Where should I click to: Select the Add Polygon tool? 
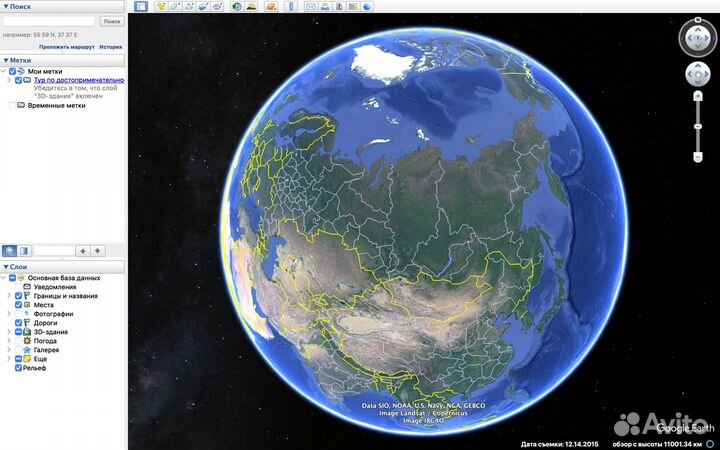point(175,7)
